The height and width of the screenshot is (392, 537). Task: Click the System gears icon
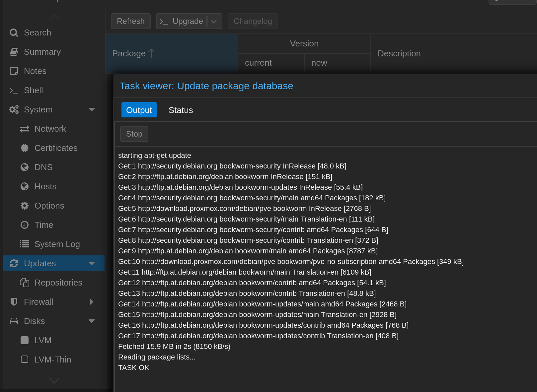tap(14, 110)
